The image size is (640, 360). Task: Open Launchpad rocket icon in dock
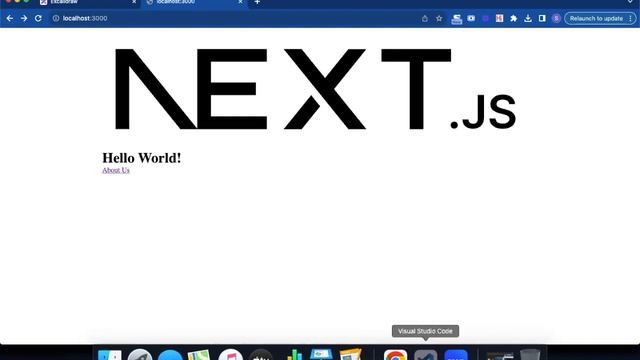[x=140, y=355]
